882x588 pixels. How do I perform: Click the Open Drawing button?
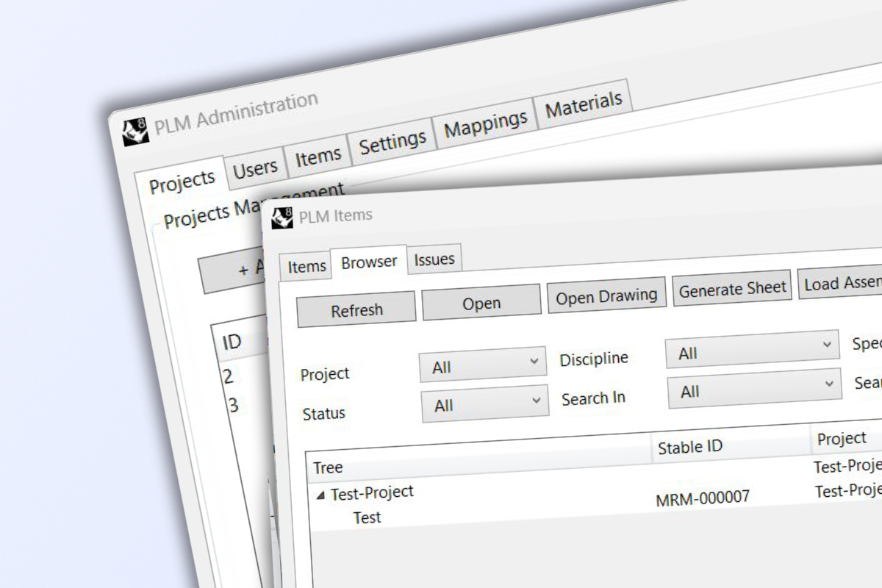tap(606, 296)
